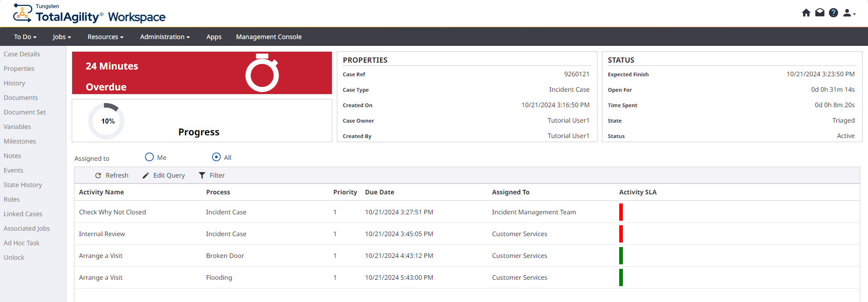Open the Internal Review activity
The width and height of the screenshot is (868, 302).
pyautogui.click(x=102, y=234)
